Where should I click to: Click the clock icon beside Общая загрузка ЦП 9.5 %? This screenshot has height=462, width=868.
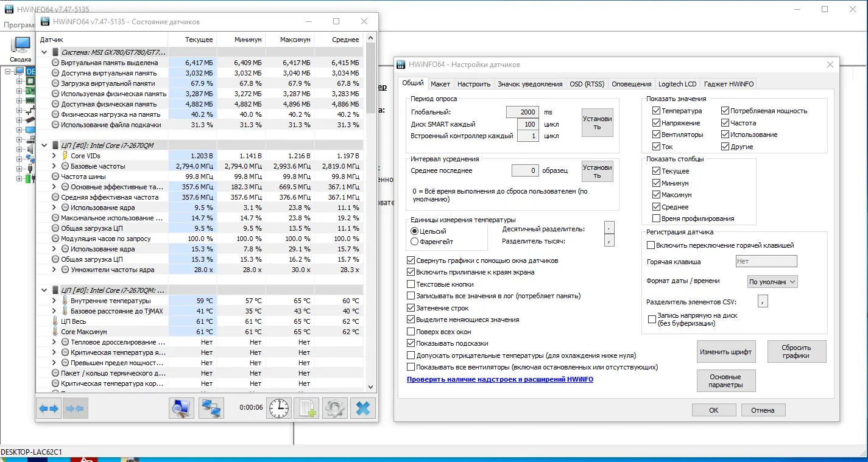point(55,228)
